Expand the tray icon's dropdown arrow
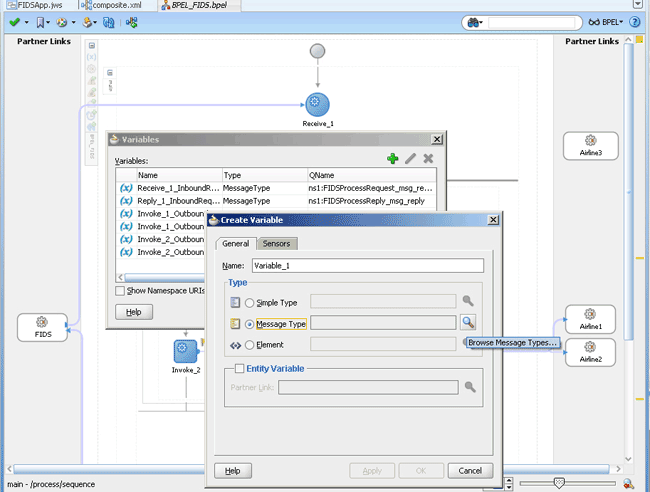This screenshot has height=492, width=650. [x=95, y=22]
